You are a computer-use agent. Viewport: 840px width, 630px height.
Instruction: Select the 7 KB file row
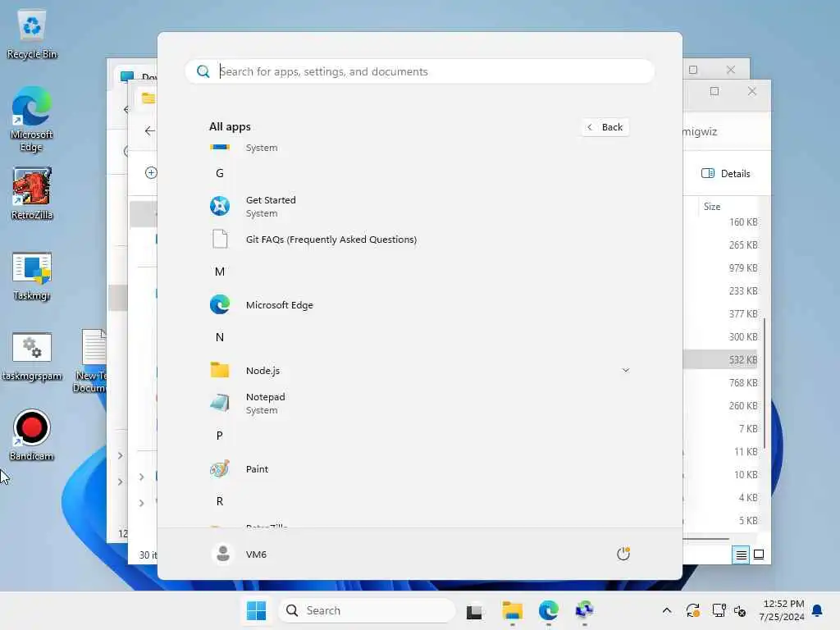point(721,428)
